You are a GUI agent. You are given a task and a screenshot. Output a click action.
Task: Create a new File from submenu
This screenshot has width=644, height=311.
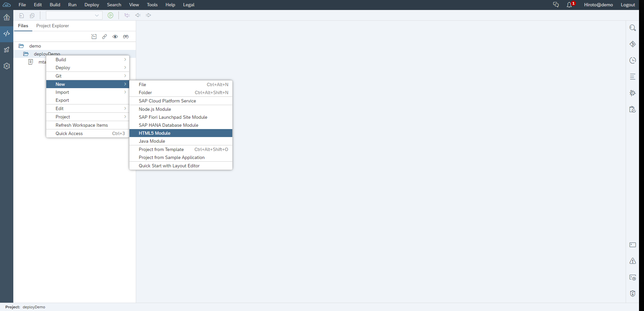(x=181, y=84)
